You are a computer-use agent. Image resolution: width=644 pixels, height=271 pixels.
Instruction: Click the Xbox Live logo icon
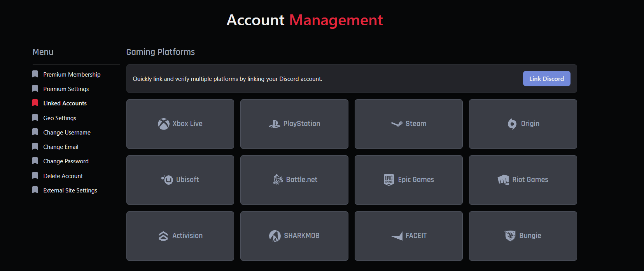click(x=163, y=124)
